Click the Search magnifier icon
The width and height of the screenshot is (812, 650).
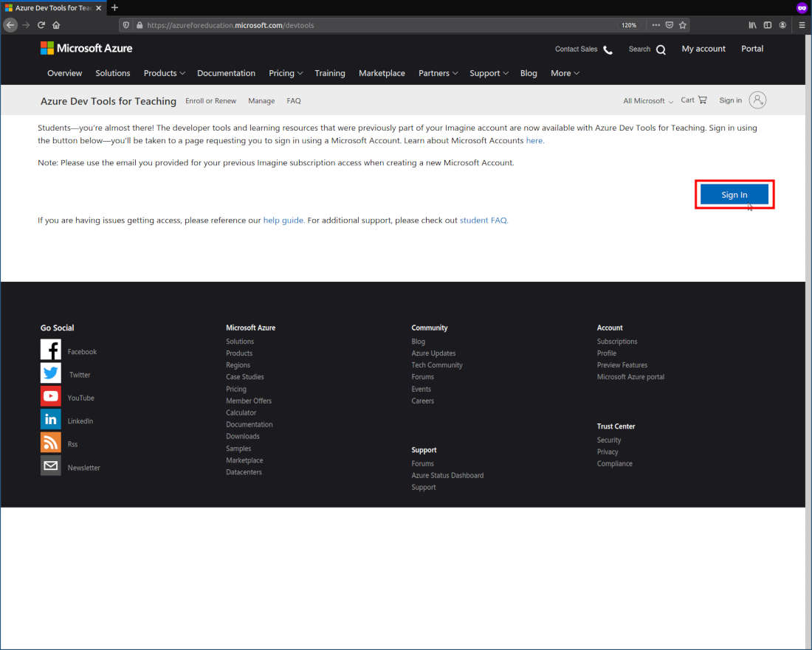click(x=661, y=49)
